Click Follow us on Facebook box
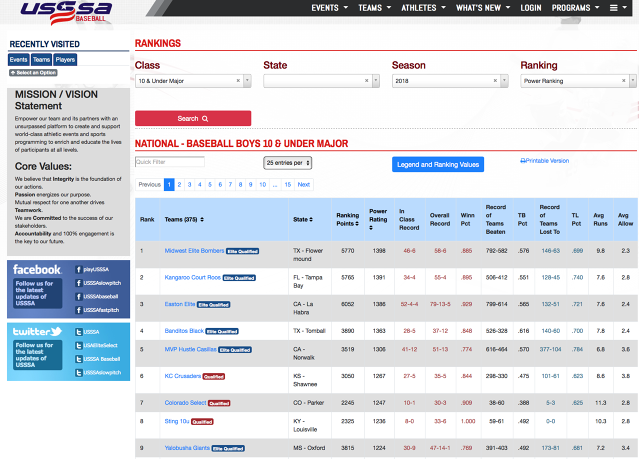Image resolution: width=639 pixels, height=459 pixels. point(38,293)
